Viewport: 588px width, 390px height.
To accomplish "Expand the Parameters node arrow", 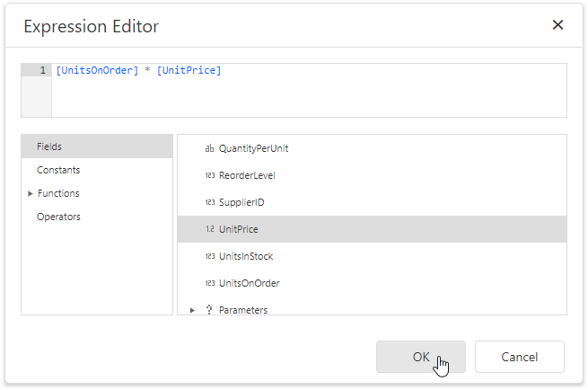I will point(191,310).
